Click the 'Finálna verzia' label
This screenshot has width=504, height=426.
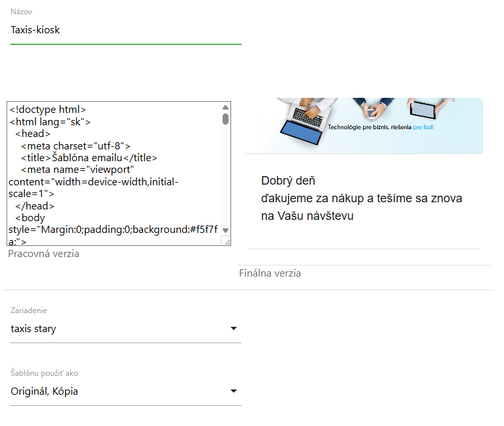click(270, 273)
